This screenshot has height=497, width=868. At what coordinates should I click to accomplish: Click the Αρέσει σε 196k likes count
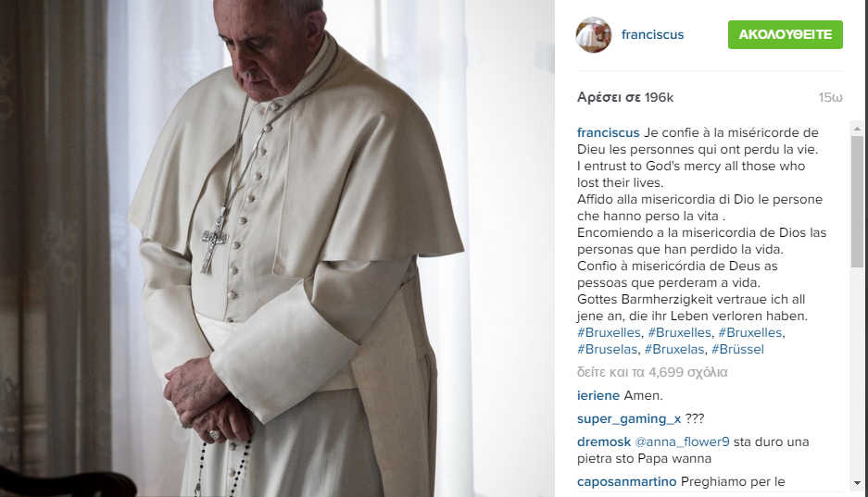click(625, 98)
